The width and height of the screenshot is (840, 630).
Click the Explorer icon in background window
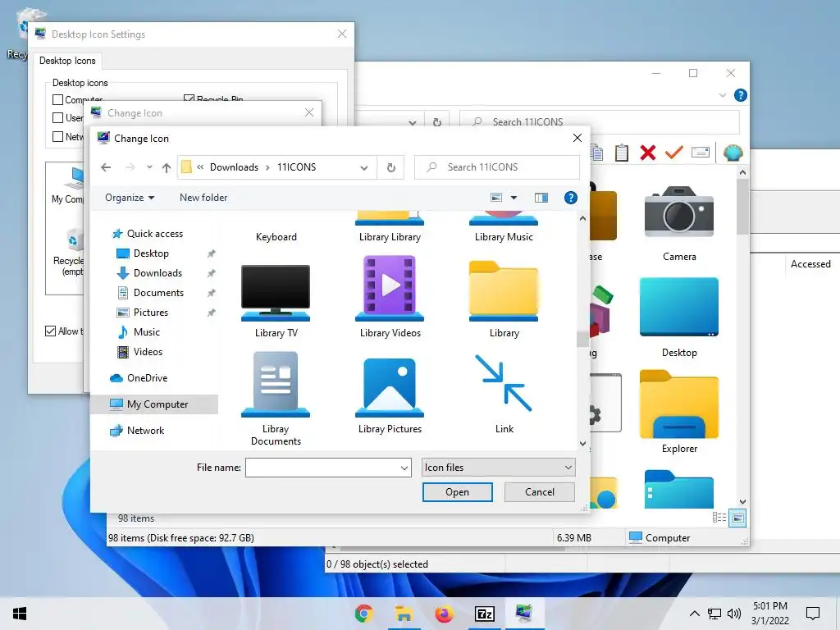pos(678,413)
